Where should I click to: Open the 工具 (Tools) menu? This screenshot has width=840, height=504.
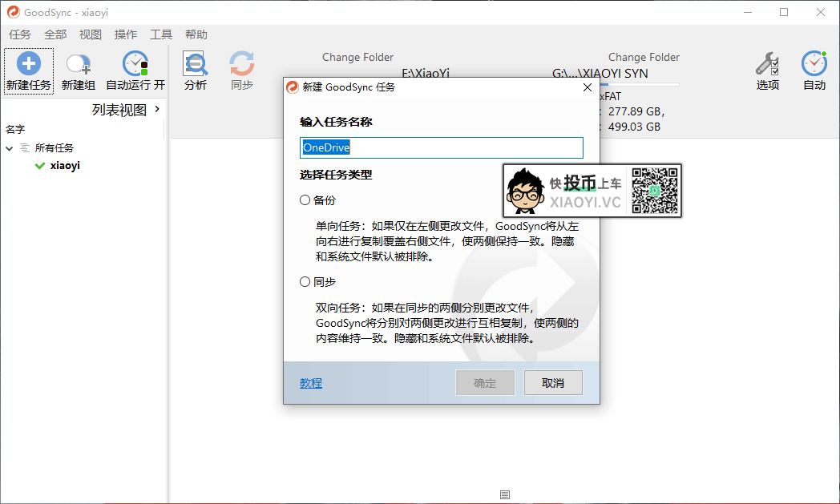[x=161, y=34]
